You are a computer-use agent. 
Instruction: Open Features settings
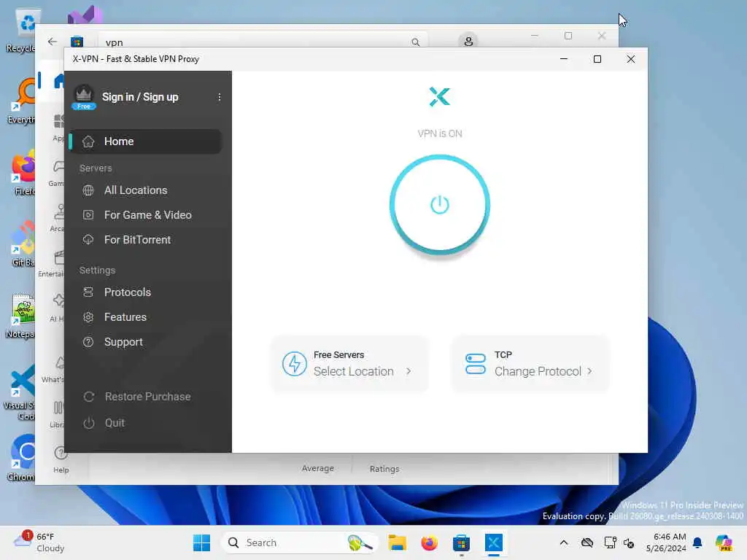(x=125, y=317)
